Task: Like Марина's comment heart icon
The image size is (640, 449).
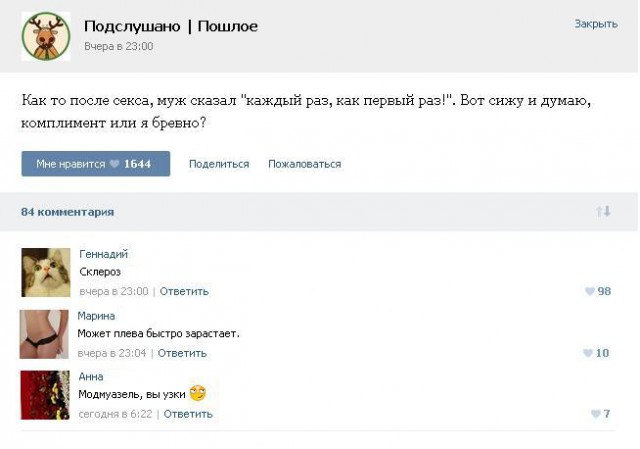Action: [x=588, y=353]
